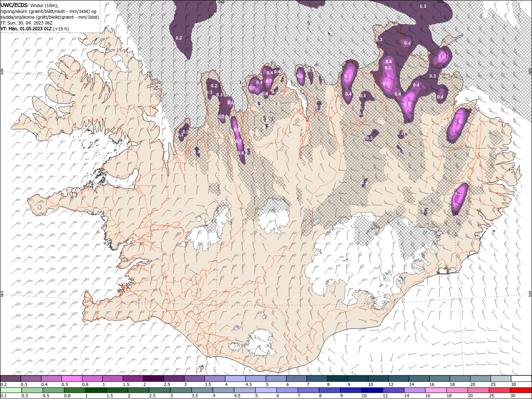532x399 pixels.
Task: Click the 5–6 swatch in the top legend row
Action: (276, 378)
